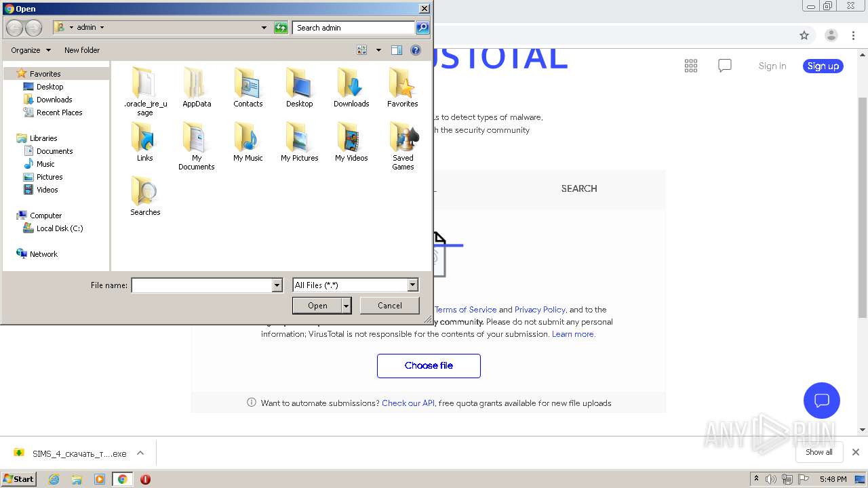Viewport: 868px width, 488px height.
Task: Expand the admin breadcrumb arrow
Action: (102, 28)
